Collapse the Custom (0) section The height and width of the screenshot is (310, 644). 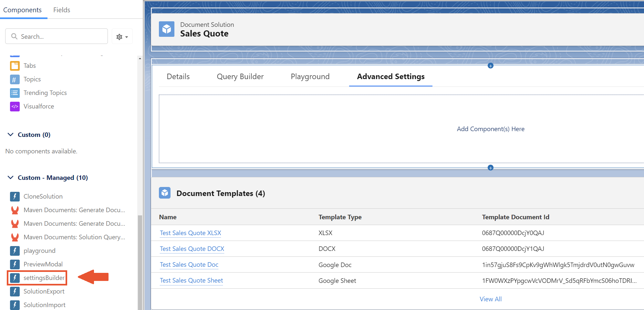point(11,135)
